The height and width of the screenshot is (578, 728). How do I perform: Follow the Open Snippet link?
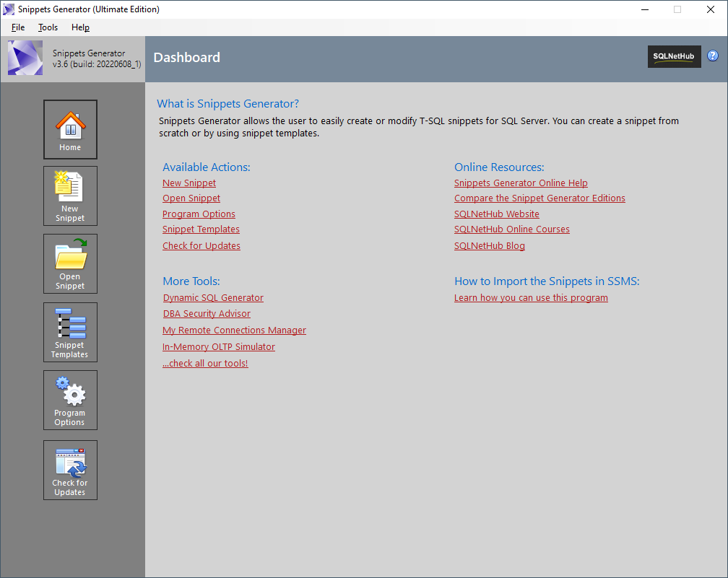coord(191,198)
